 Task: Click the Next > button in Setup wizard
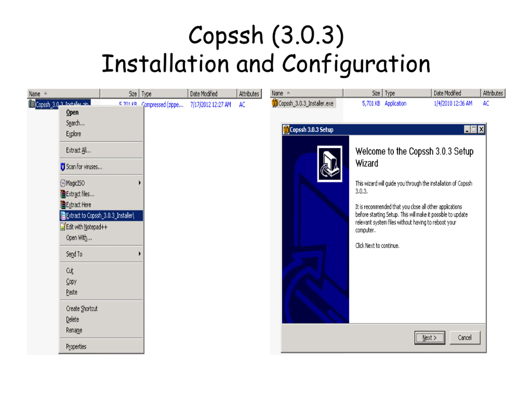coord(430,338)
